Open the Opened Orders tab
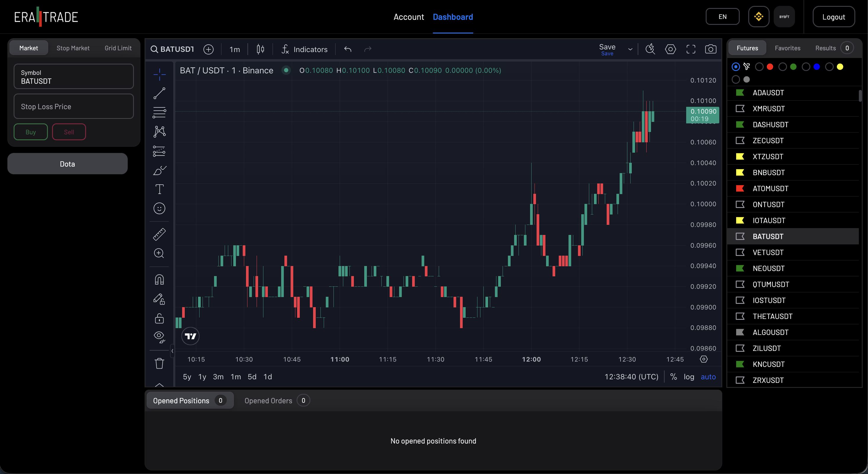Screen dimensions: 868x474 coord(277,401)
